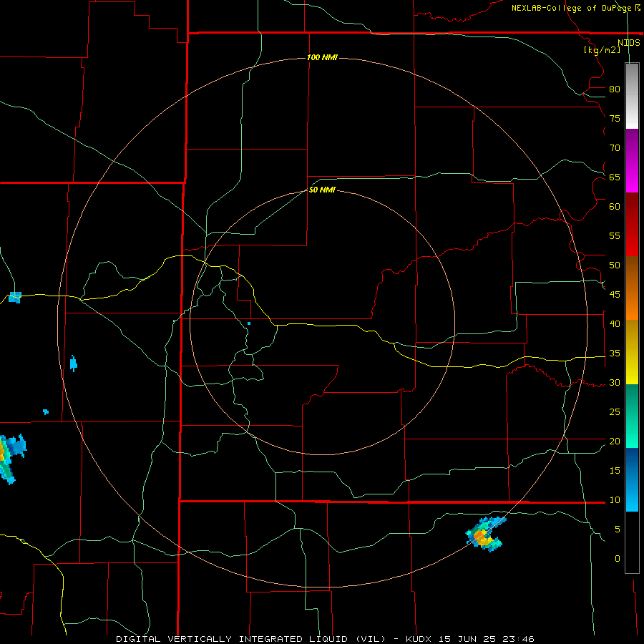Image resolution: width=644 pixels, height=644 pixels.
Task: Click the 60 value on the color scale
Action: (615, 207)
